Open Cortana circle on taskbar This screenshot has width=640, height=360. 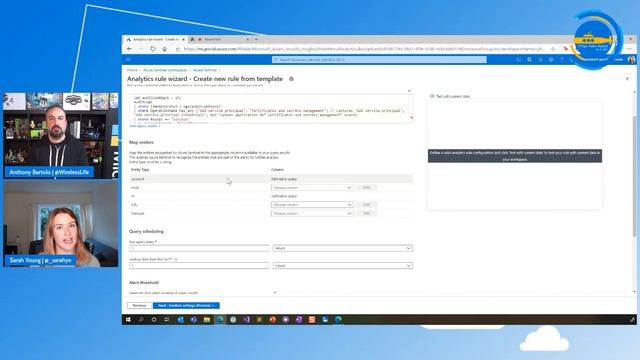[x=154, y=320]
